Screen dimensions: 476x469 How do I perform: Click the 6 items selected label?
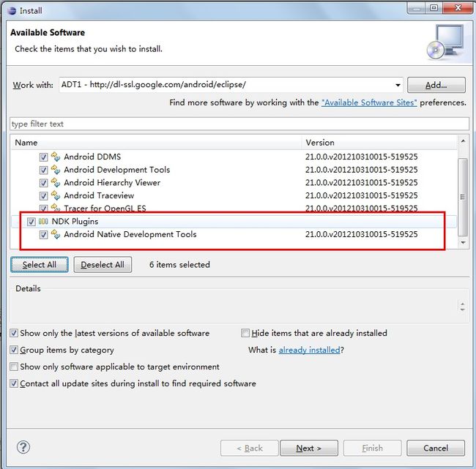click(179, 265)
